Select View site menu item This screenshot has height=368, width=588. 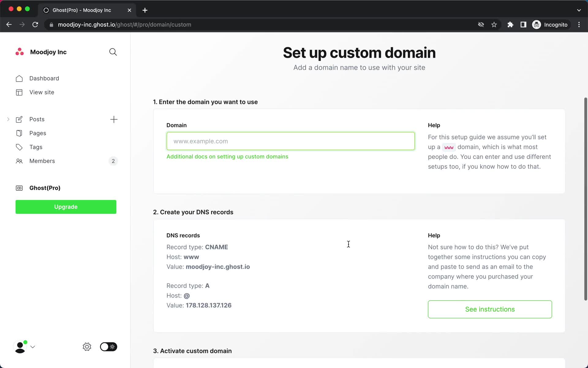(x=41, y=92)
